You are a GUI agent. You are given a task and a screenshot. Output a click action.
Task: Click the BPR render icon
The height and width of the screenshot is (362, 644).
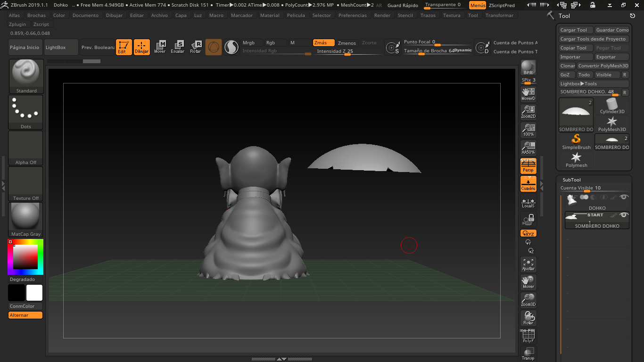tap(528, 67)
